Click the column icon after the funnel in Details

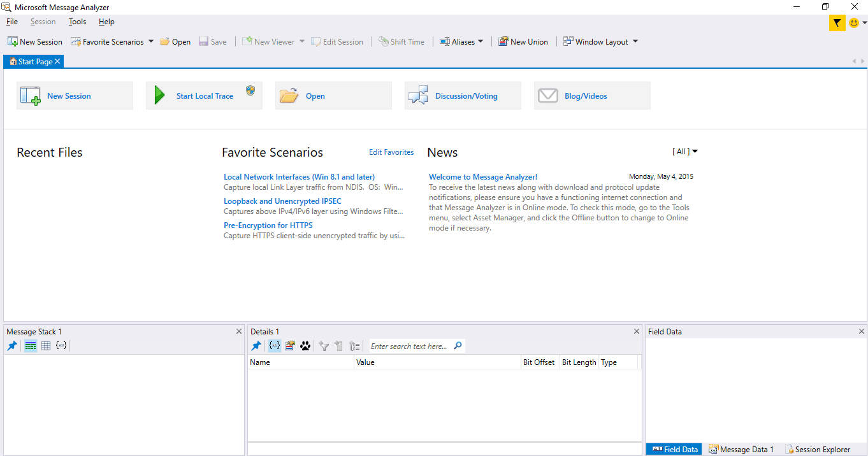coord(339,346)
